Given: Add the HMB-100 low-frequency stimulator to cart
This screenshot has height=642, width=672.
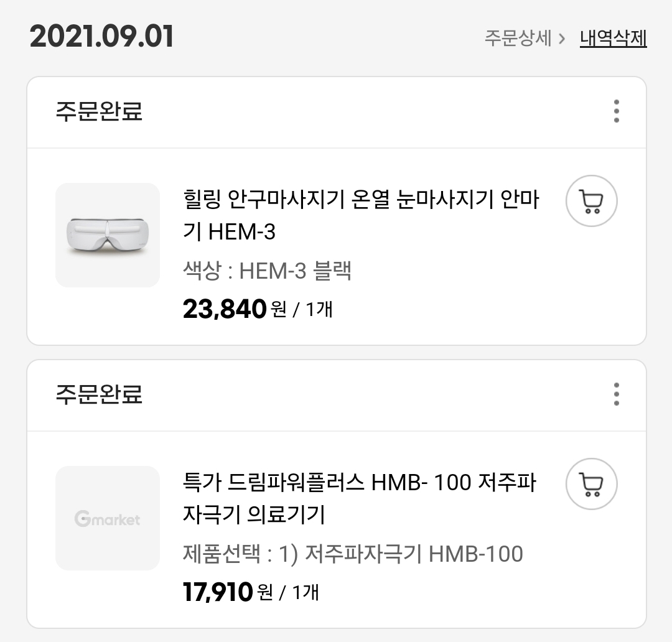Looking at the screenshot, I should coord(592,484).
